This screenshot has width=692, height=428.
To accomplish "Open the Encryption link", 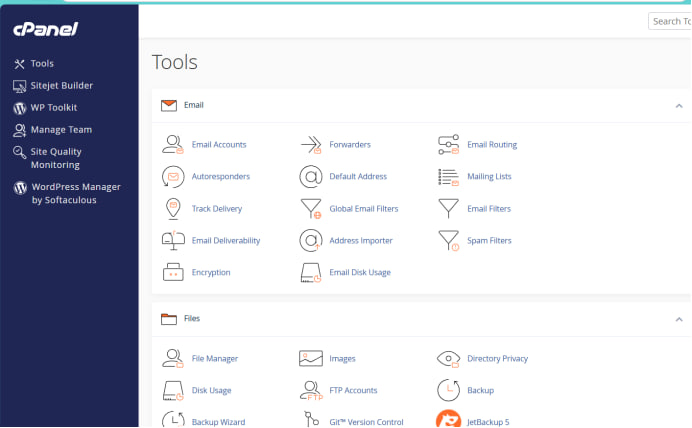I will (x=211, y=272).
